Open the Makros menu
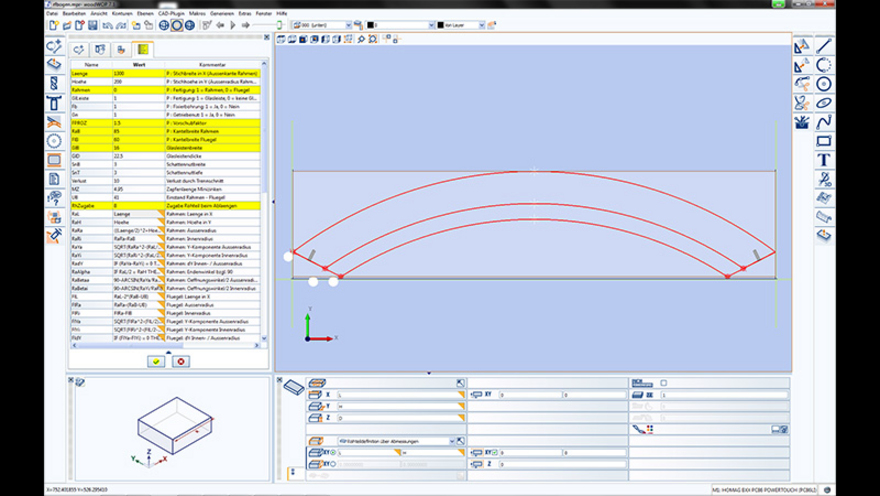Viewport: 880px width, 496px height. 197,13
